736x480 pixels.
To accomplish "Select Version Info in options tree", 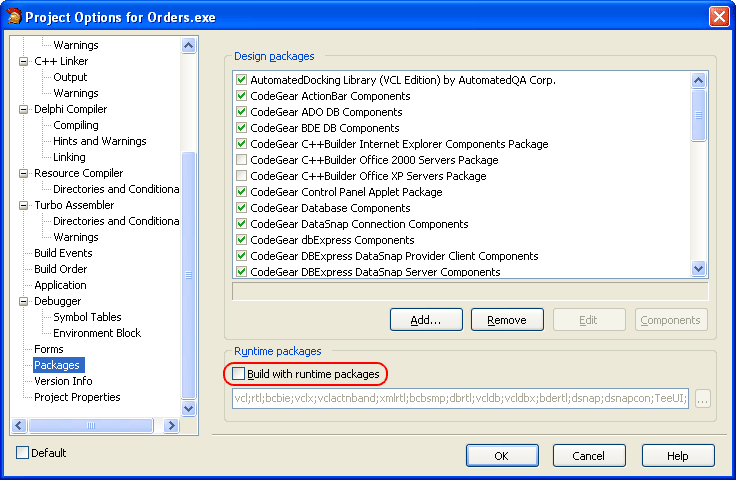I will tap(63, 381).
